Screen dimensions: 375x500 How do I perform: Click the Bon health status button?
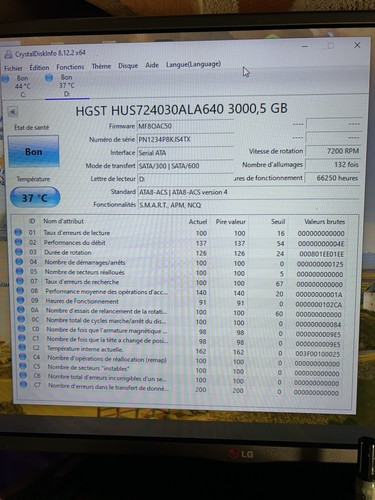coord(34,151)
